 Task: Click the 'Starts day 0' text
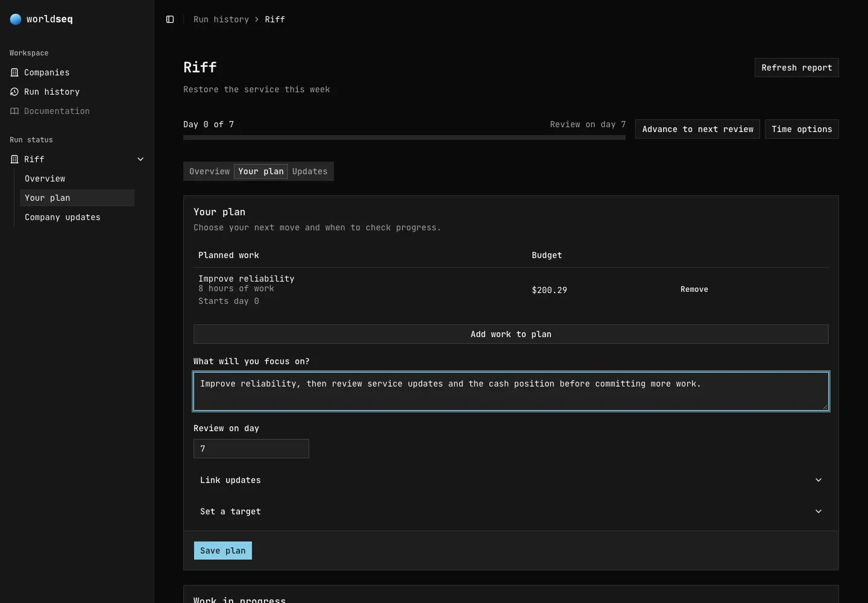click(x=228, y=301)
